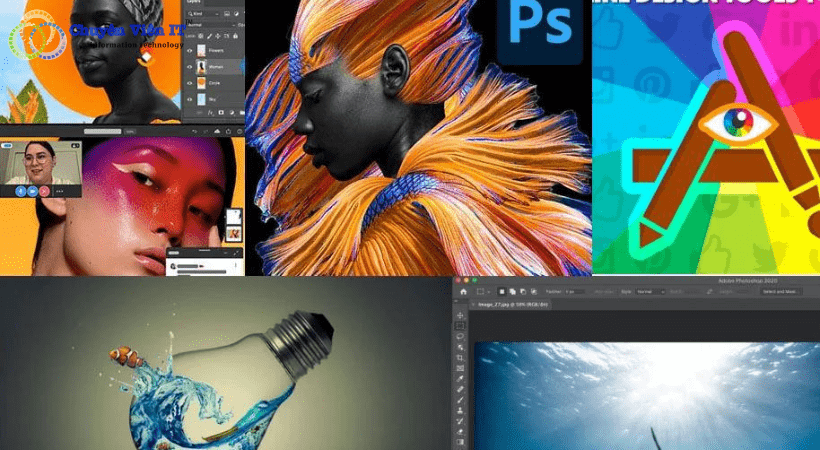The width and height of the screenshot is (820, 450).
Task: Click the Circle layer thumbnail
Action: (201, 83)
